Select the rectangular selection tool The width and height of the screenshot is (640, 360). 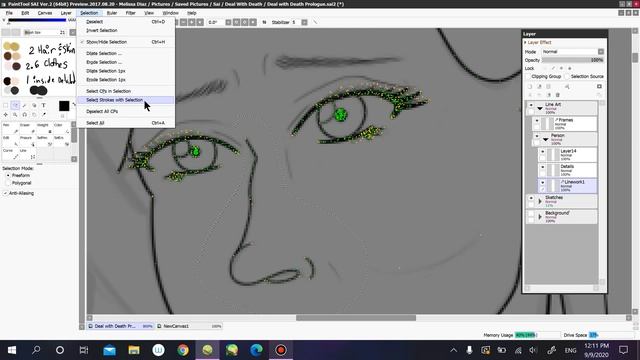pos(6,105)
